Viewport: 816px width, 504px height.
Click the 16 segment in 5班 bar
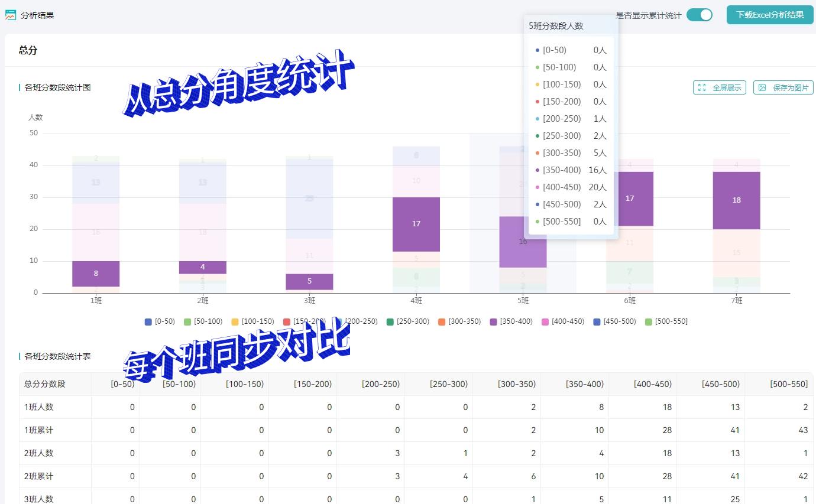(523, 242)
